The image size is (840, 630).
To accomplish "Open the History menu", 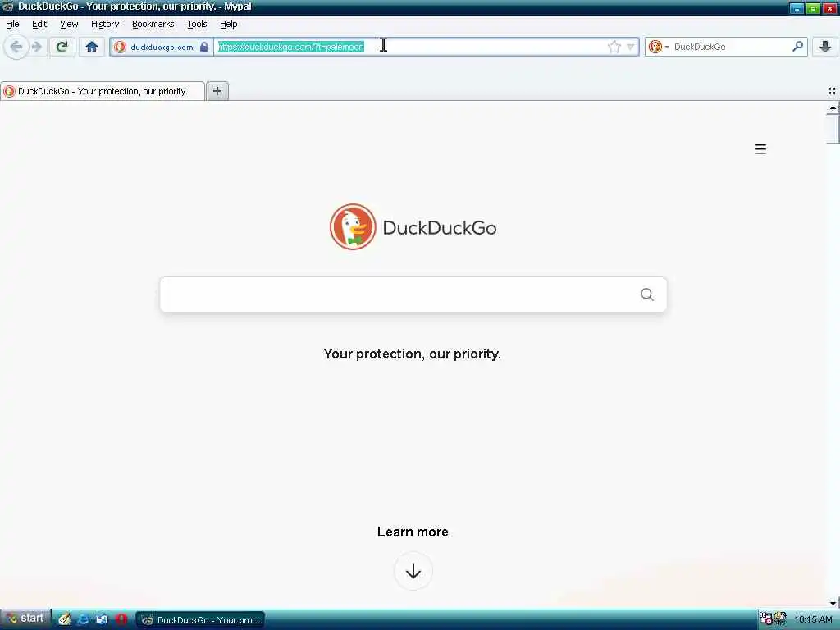I will tap(105, 24).
